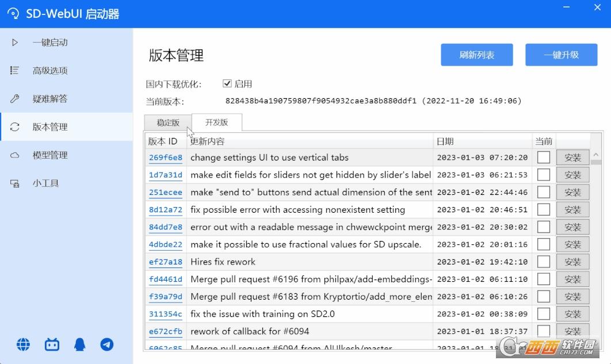Open 小工具 in the sidebar
The height and width of the screenshot is (364, 611).
pyautogui.click(x=67, y=183)
